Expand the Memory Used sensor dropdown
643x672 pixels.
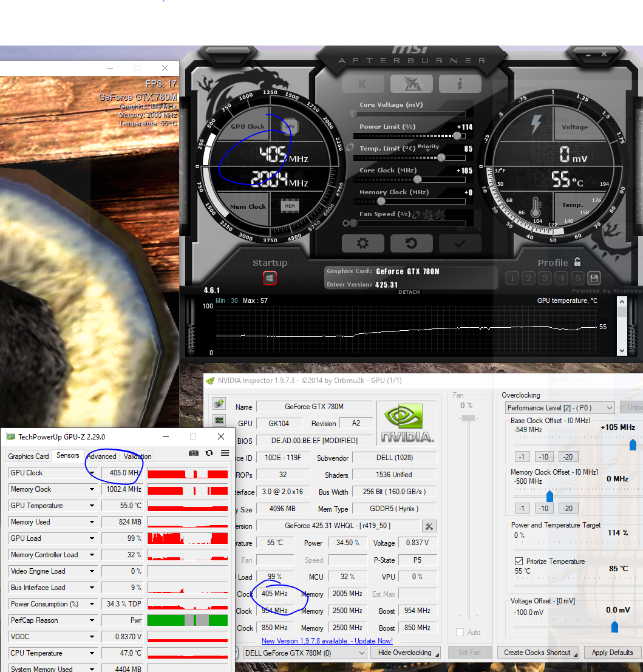(x=92, y=522)
